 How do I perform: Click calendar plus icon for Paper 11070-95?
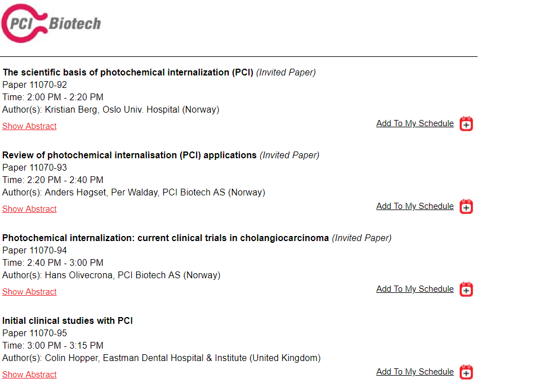tap(466, 372)
